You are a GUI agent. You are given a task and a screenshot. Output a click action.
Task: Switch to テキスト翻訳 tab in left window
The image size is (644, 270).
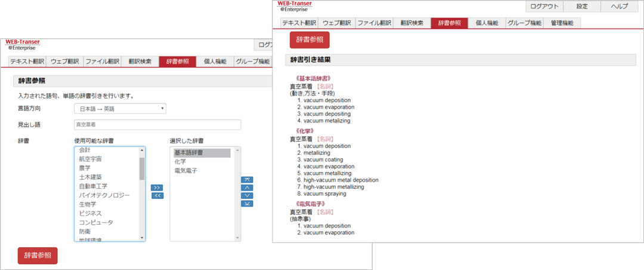point(27,62)
